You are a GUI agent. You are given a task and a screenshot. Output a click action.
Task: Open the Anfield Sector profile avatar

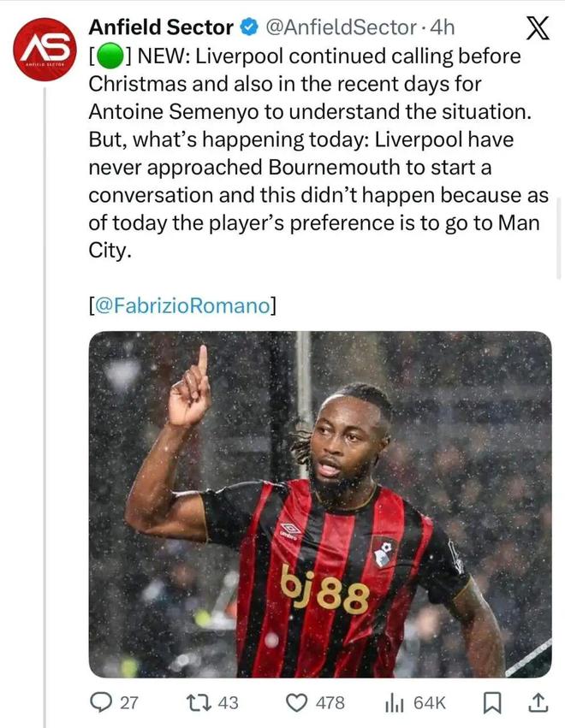[x=45, y=49]
